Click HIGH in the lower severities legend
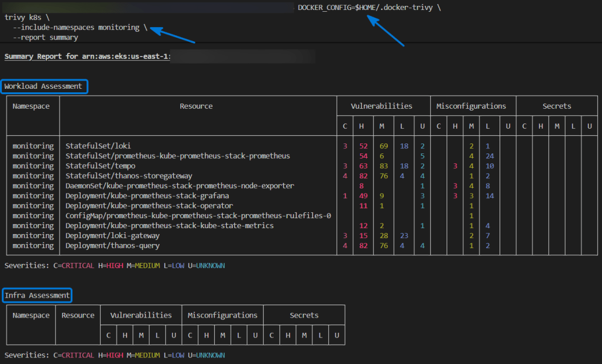 (115, 356)
